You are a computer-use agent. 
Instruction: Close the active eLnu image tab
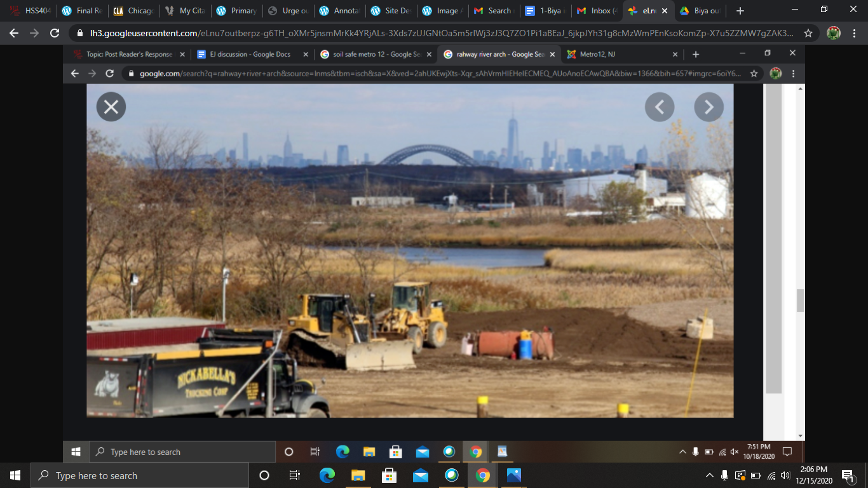[665, 11]
